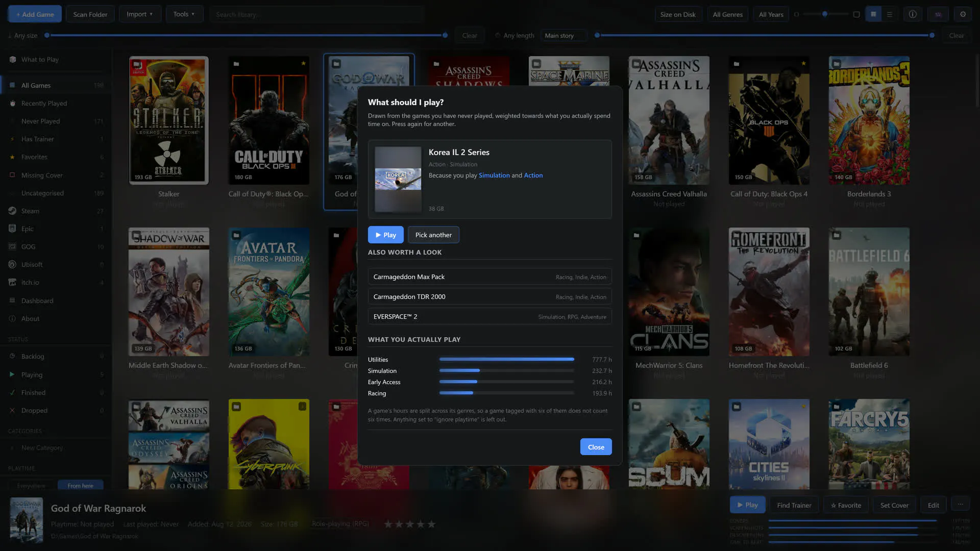Click Find Trainer button

coord(794,505)
